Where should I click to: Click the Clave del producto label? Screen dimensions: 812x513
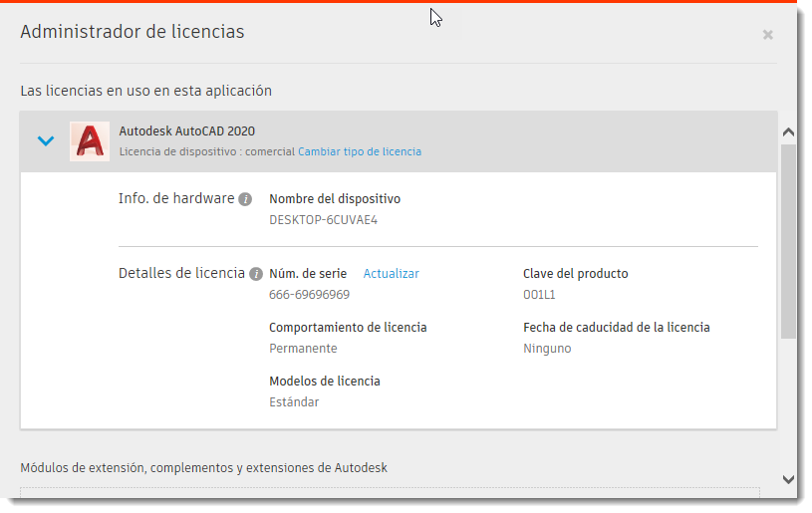coord(575,274)
